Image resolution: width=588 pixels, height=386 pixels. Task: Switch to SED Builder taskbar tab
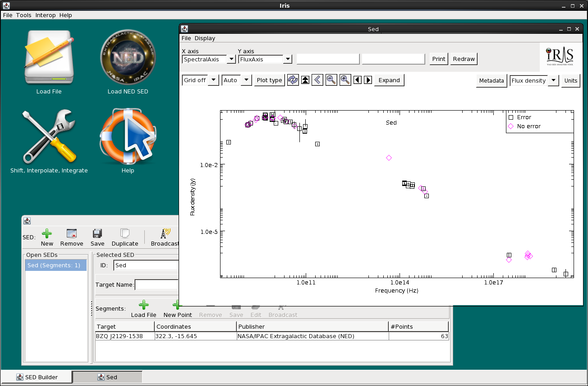point(37,377)
